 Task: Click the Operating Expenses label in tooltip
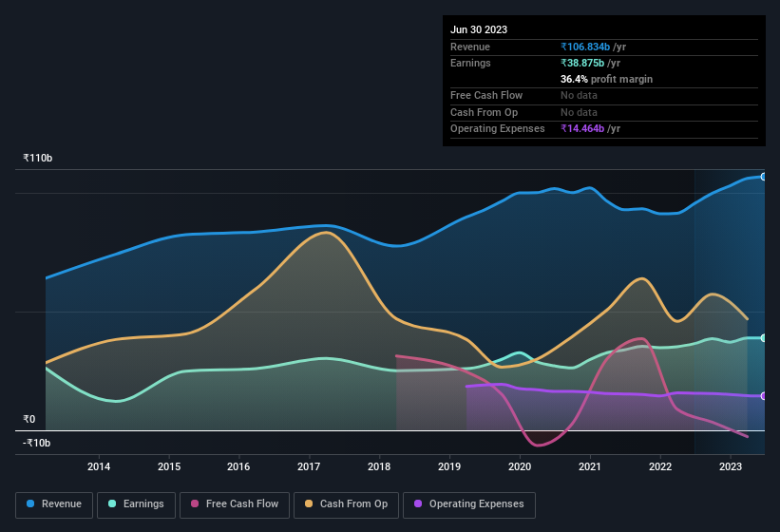[x=498, y=129]
